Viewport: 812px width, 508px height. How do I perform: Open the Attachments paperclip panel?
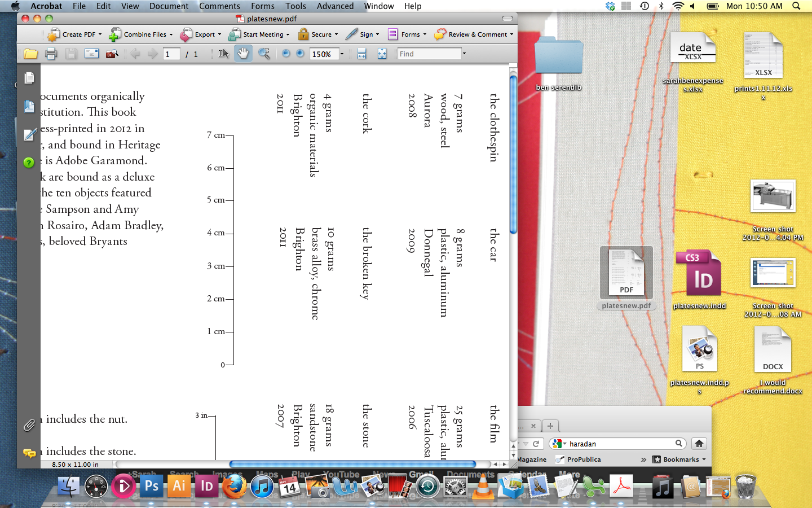coord(29,425)
